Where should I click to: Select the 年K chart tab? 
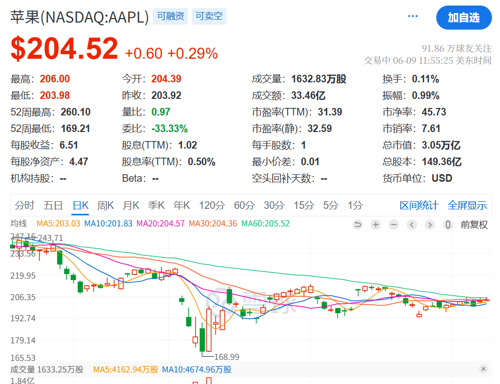tap(182, 205)
